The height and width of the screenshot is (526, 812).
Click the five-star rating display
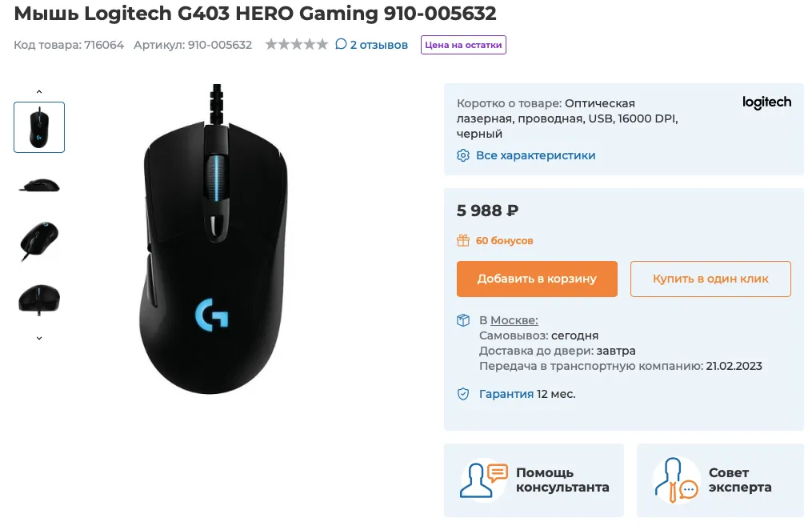tap(297, 45)
